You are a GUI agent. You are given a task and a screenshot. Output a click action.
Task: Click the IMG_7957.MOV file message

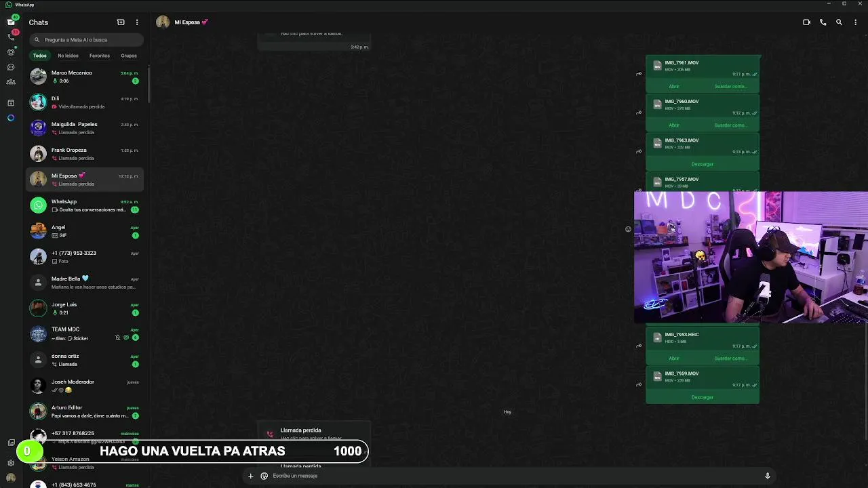pyautogui.click(x=703, y=182)
